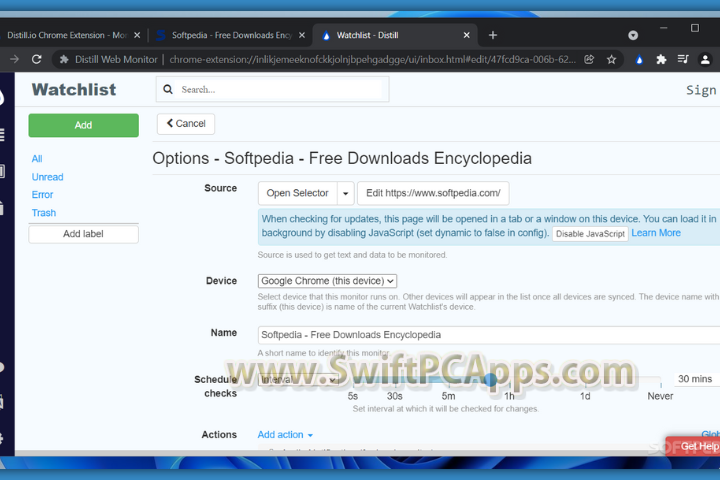Open a new browser tab
The height and width of the screenshot is (480, 720).
tap(493, 35)
